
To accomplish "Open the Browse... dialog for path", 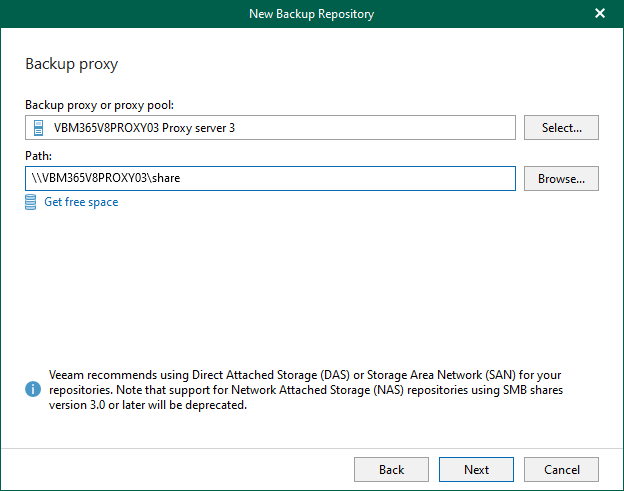I will point(561,178).
